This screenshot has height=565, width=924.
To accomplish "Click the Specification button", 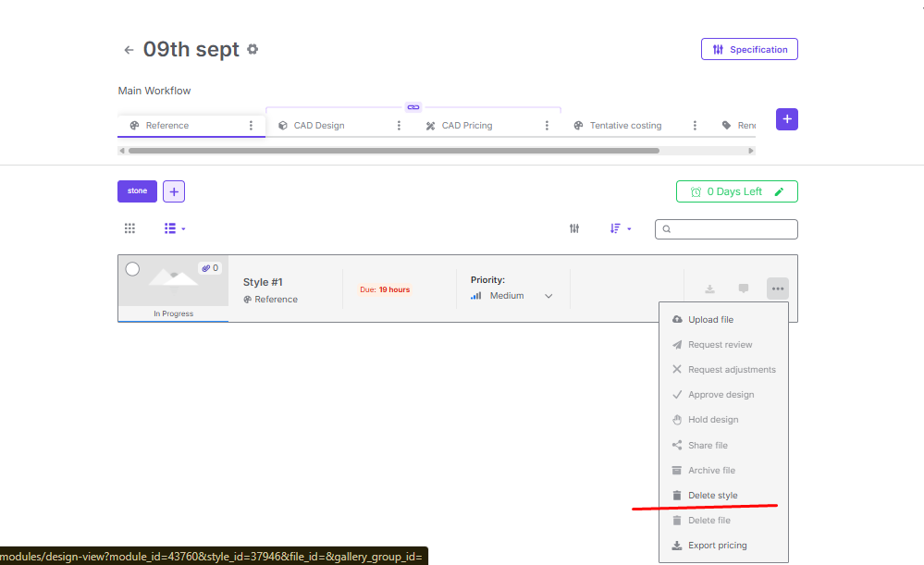I will pyautogui.click(x=749, y=50).
